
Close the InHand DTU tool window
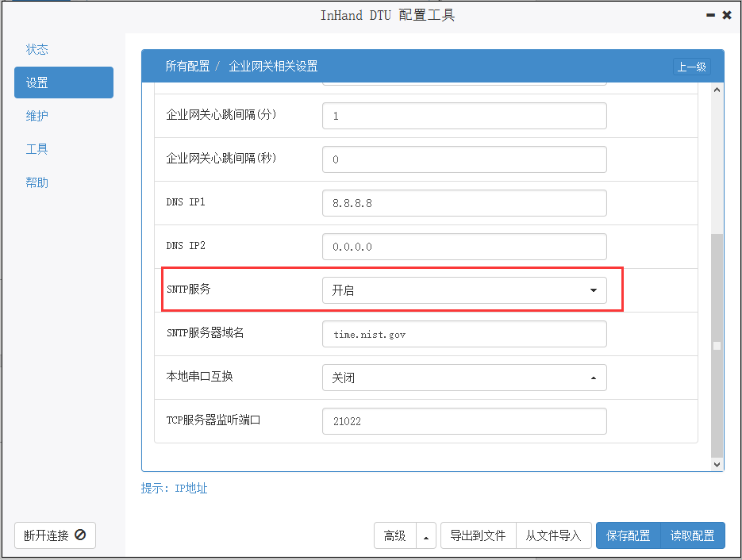click(727, 16)
